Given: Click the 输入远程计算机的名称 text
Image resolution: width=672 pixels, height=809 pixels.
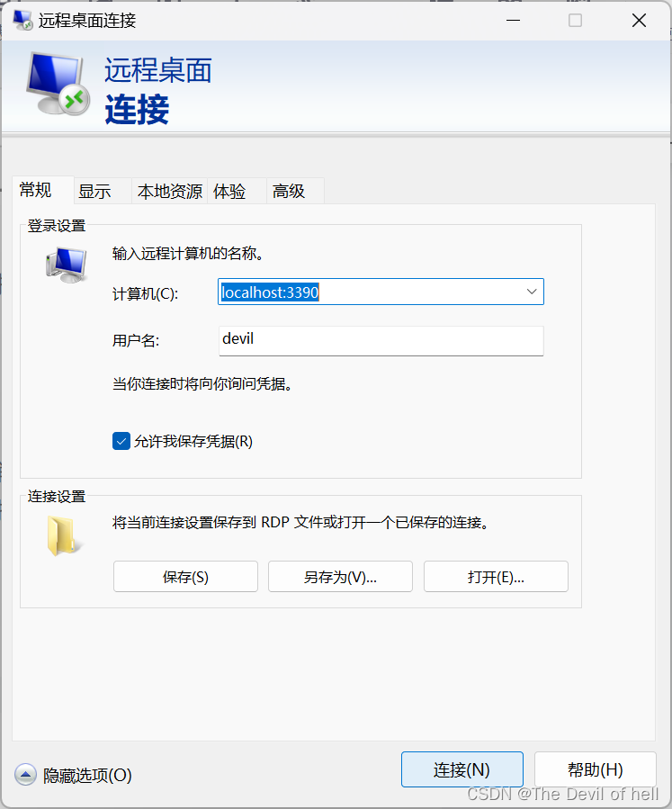Looking at the screenshot, I should click(188, 254).
